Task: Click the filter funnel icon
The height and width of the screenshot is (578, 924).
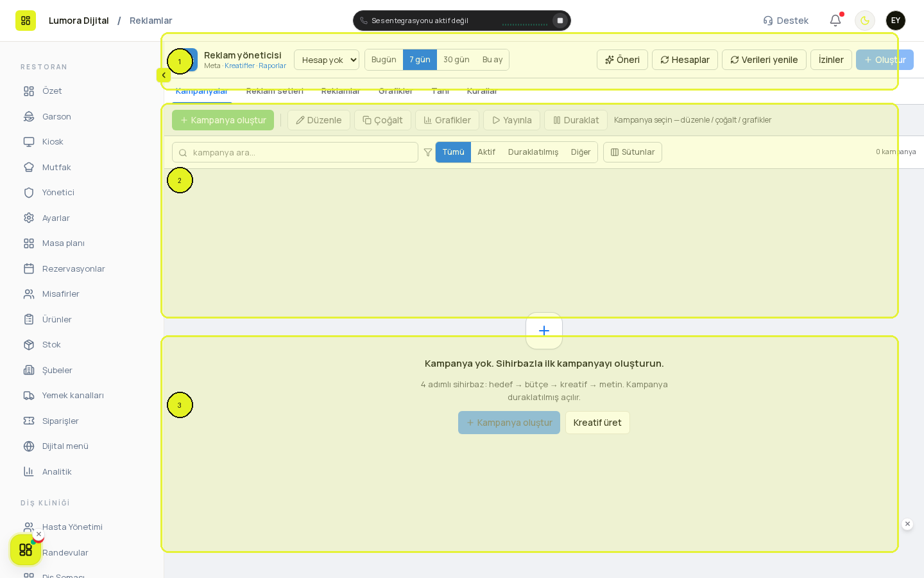Action: 428,152
